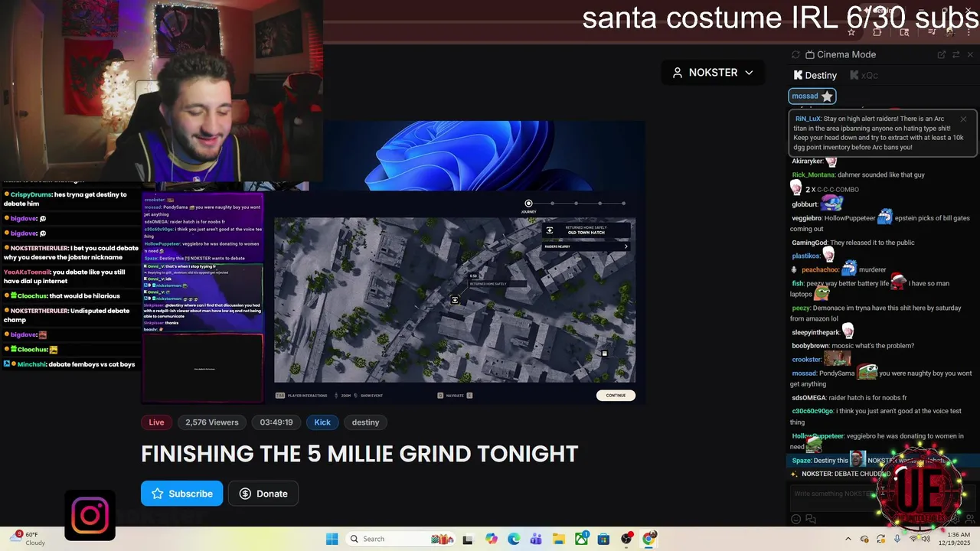Screen dimensions: 980x551
Task: Pop out the chat panel
Action: [x=942, y=54]
